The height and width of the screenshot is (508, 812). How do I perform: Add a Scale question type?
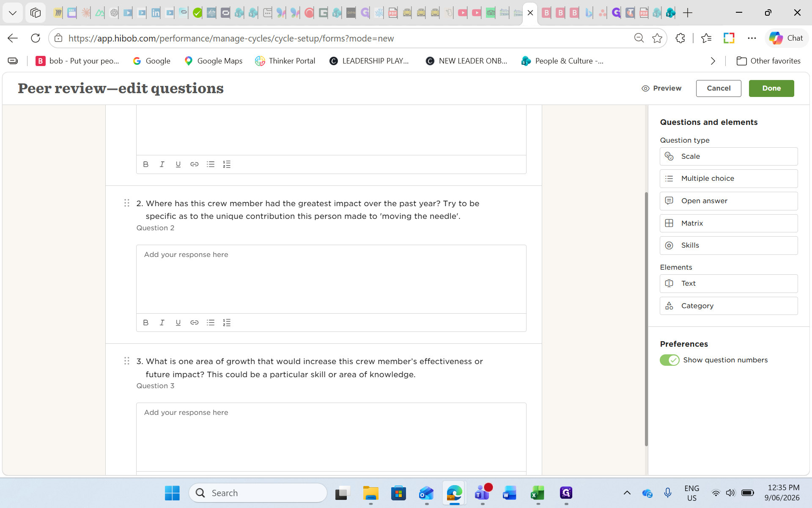729,157
